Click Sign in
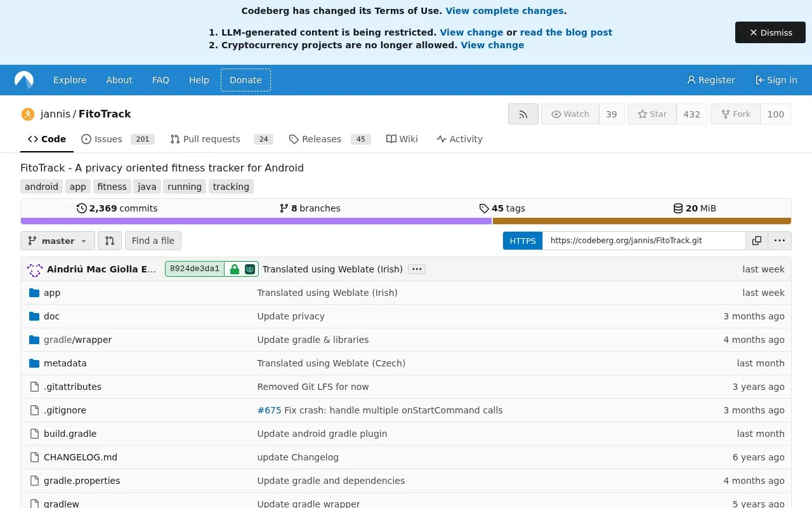Image resolution: width=812 pixels, height=508 pixels. (776, 80)
